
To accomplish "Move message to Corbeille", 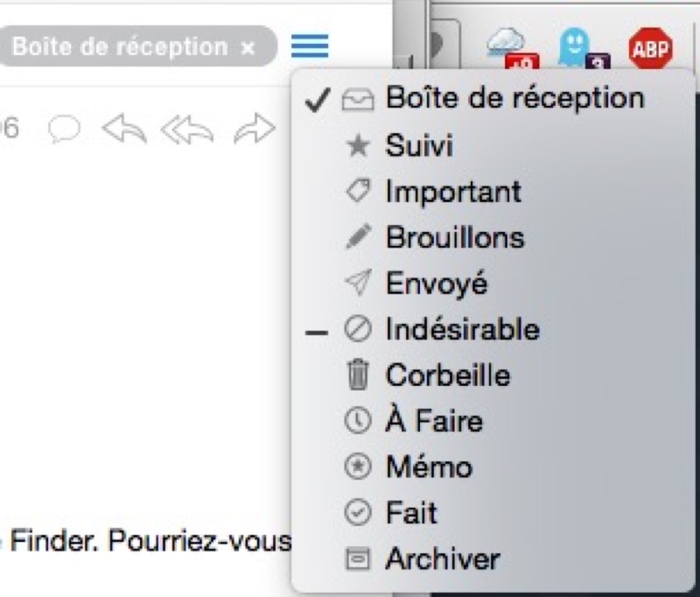I will point(447,376).
